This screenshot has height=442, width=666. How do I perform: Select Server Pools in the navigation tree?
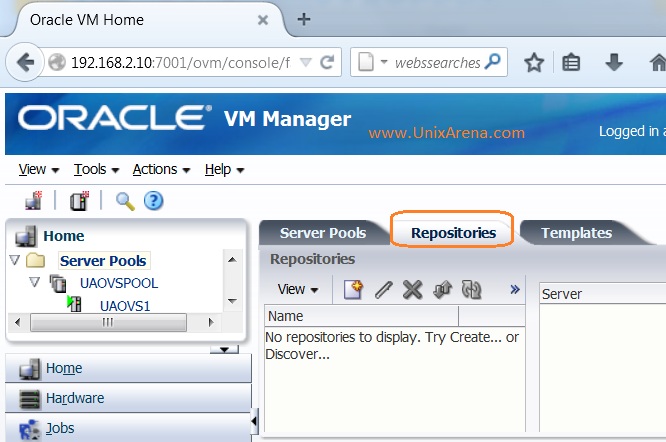click(103, 261)
